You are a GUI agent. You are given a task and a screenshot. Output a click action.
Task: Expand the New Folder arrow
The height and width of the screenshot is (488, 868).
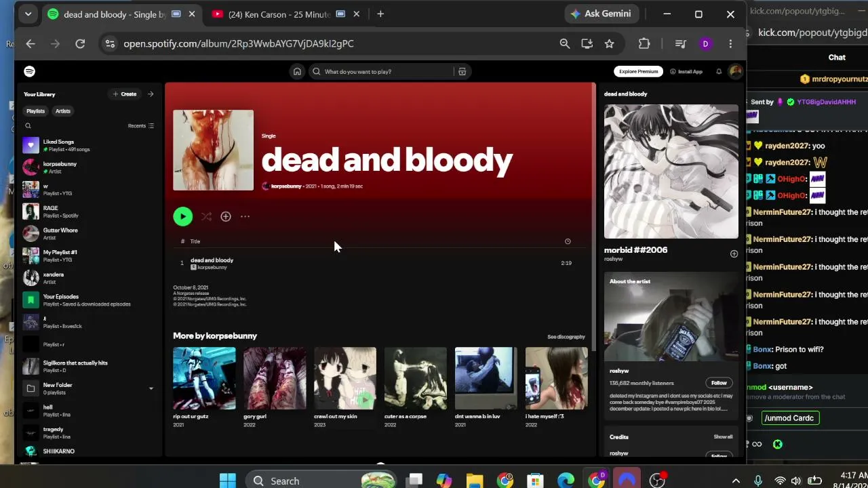(x=151, y=388)
